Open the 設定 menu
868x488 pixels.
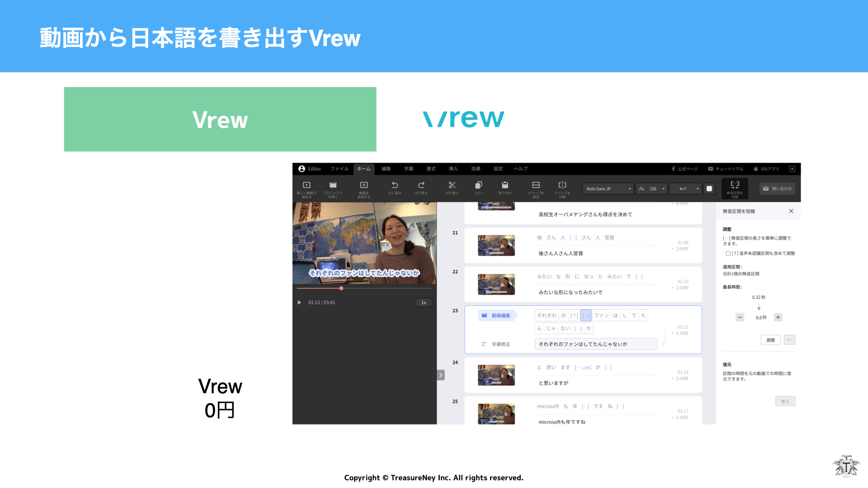(498, 169)
